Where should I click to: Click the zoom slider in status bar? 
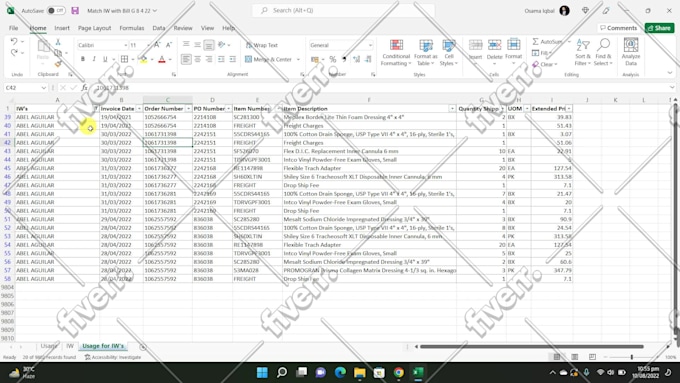pos(631,357)
